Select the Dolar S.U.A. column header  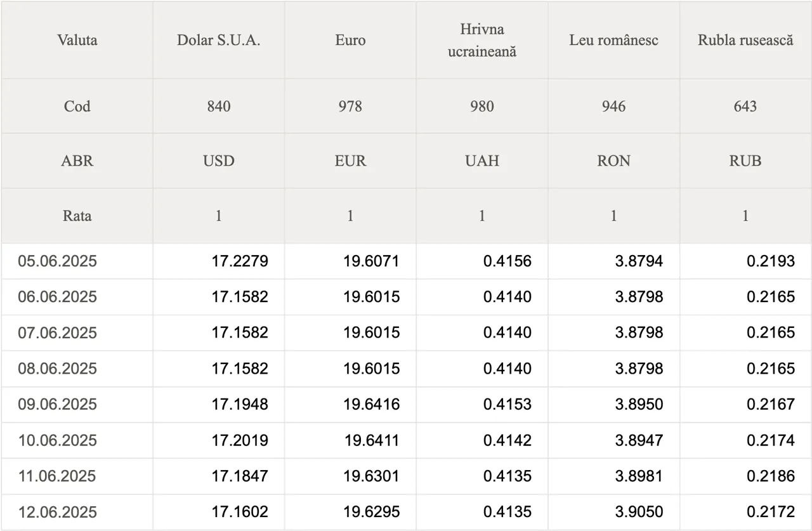tap(218, 40)
